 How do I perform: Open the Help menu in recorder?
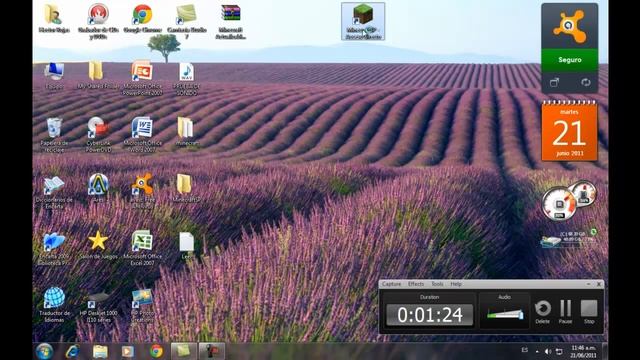pyautogui.click(x=456, y=284)
